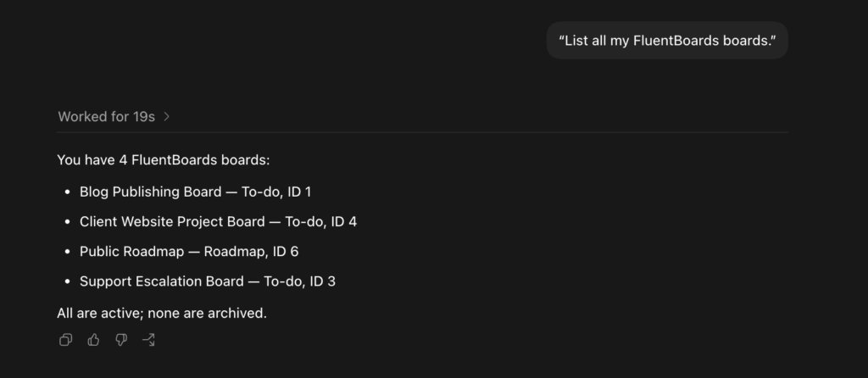Copy the assistant's response

click(65, 340)
